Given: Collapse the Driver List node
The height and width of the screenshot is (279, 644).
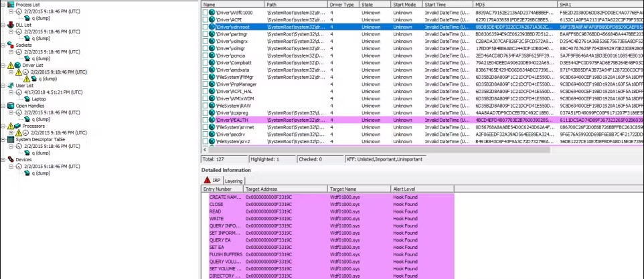Looking at the screenshot, I should 3,65.
